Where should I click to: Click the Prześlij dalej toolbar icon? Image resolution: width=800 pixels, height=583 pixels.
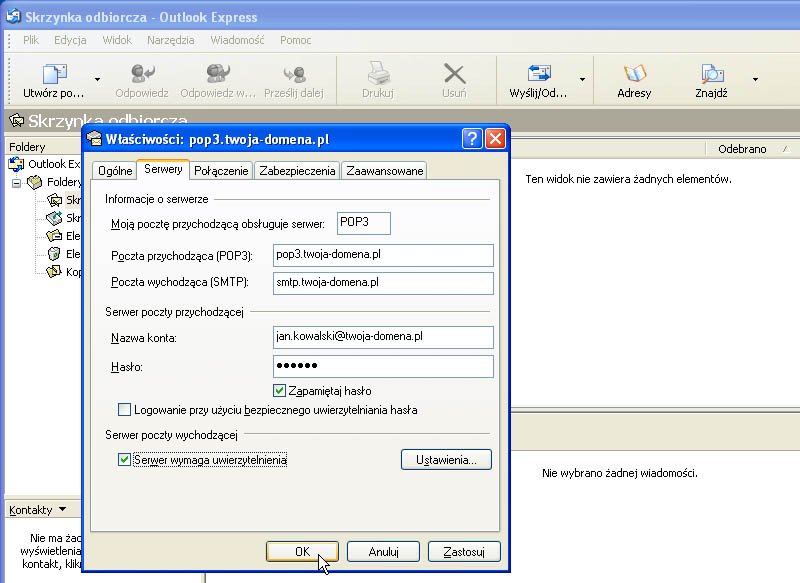click(294, 74)
